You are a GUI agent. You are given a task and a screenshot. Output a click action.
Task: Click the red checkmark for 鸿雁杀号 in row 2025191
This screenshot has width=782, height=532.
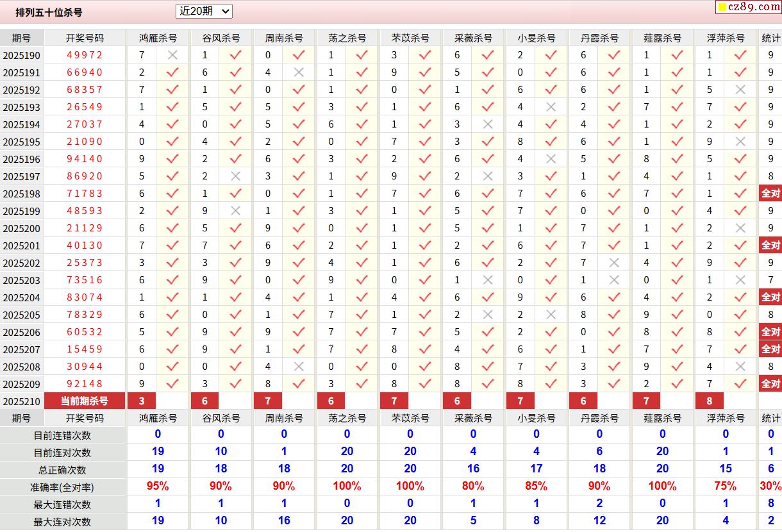172,72
